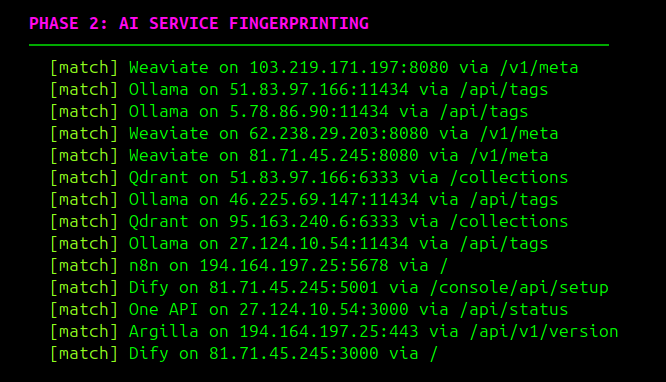Click the n8n on 194.164.197.25:5678 line
Viewport: 666px width, 382px height.
[249, 266]
